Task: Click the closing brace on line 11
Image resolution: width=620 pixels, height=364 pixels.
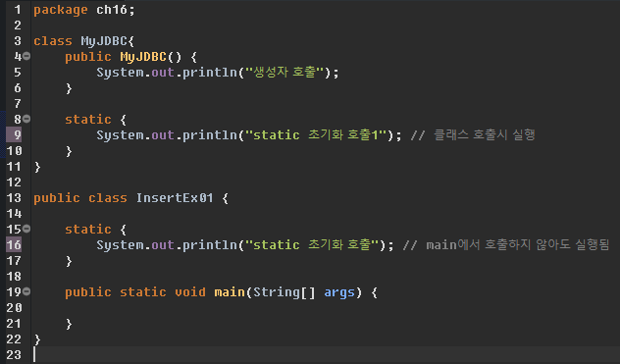Action: [37, 167]
